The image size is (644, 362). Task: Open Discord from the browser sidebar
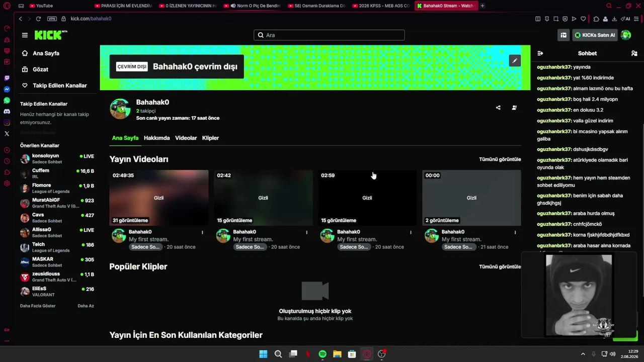pyautogui.click(x=7, y=112)
